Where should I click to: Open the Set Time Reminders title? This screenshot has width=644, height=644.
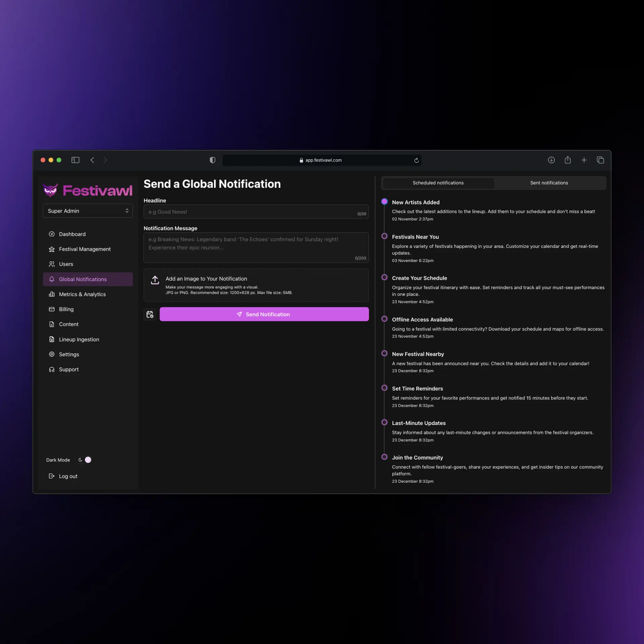click(x=417, y=389)
